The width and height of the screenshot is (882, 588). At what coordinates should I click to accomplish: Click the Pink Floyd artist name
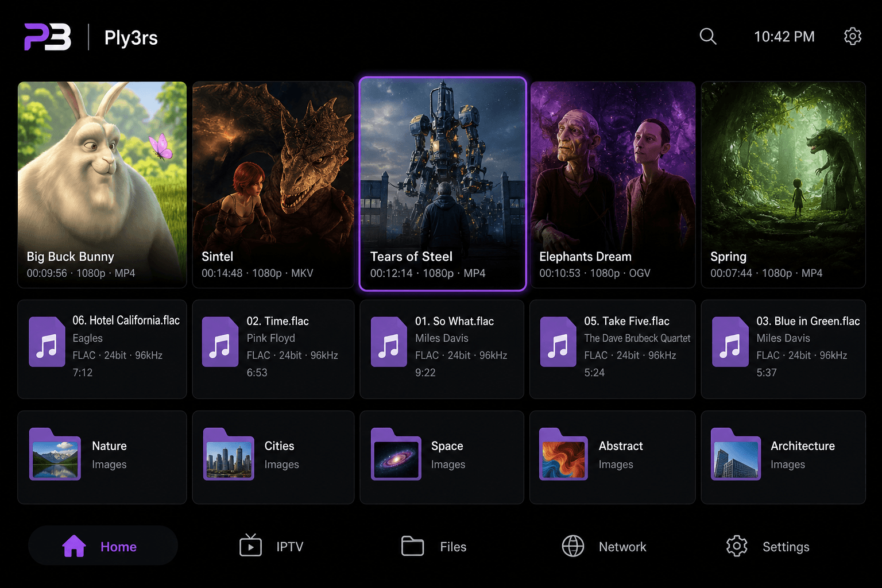[270, 338]
